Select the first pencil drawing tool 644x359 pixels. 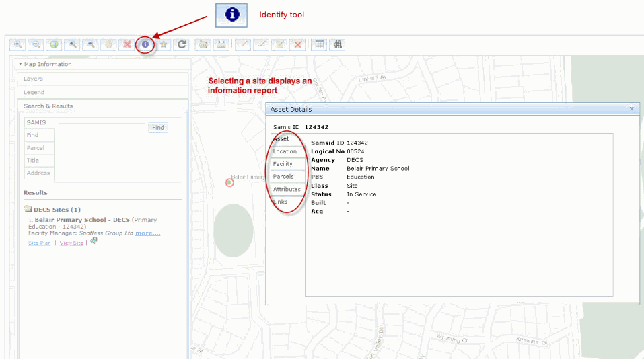tap(243, 44)
